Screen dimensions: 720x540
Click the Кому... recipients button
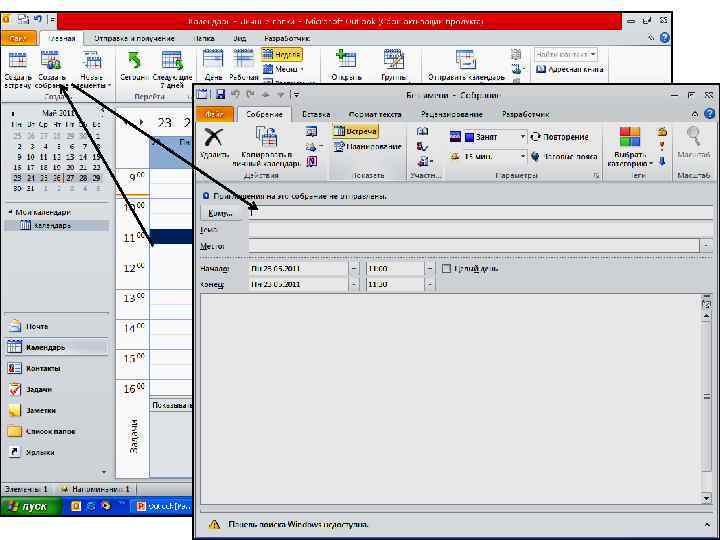pyautogui.click(x=221, y=213)
